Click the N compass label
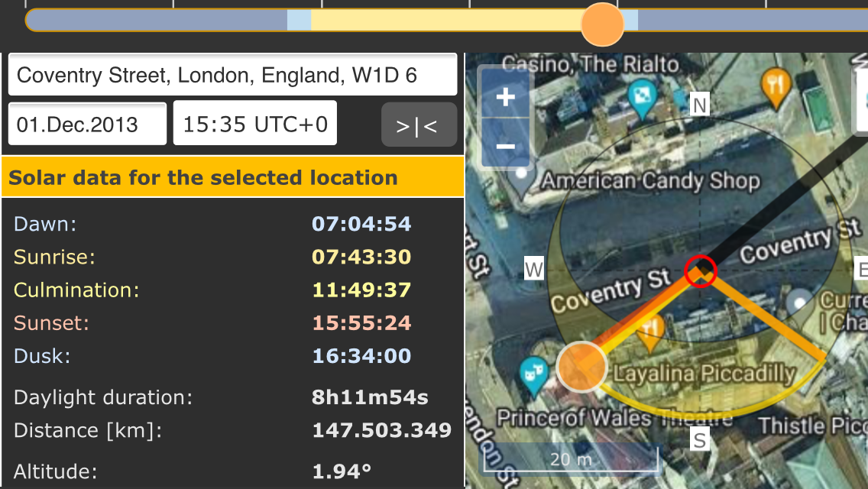 (x=699, y=105)
